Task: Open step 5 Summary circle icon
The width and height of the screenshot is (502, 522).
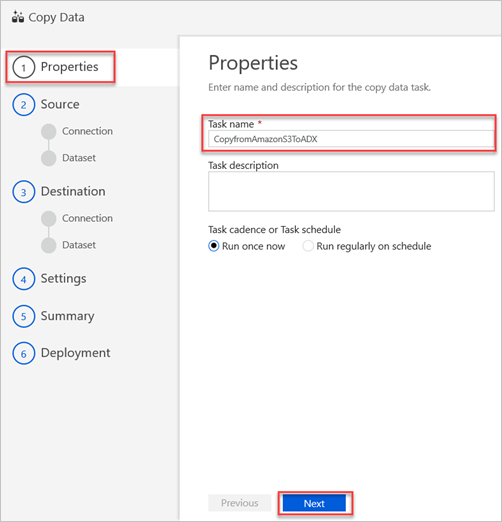Action: (24, 316)
